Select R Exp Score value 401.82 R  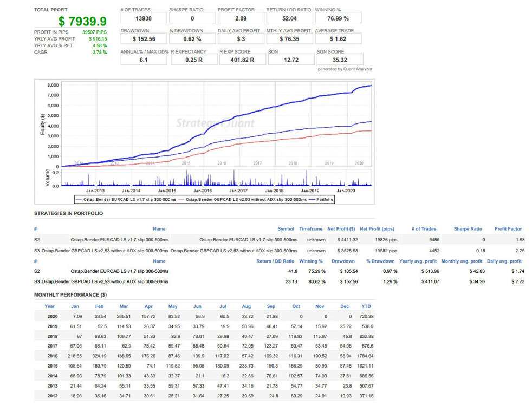242,60
